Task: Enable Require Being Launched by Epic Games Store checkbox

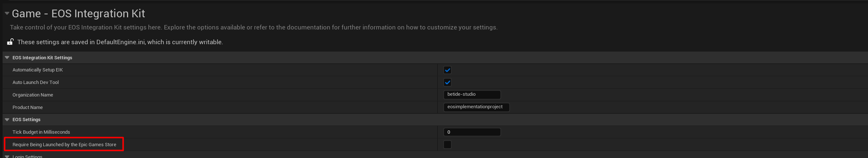Action: tap(447, 144)
